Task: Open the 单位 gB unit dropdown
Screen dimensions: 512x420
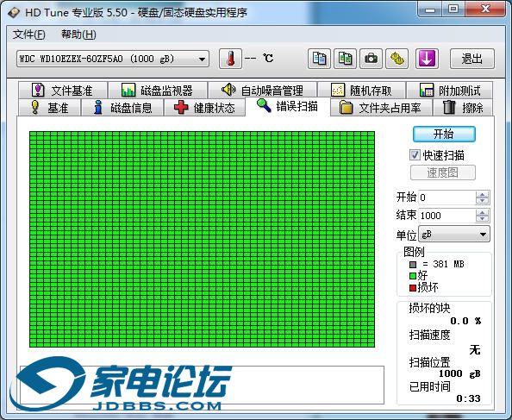Action: [454, 235]
